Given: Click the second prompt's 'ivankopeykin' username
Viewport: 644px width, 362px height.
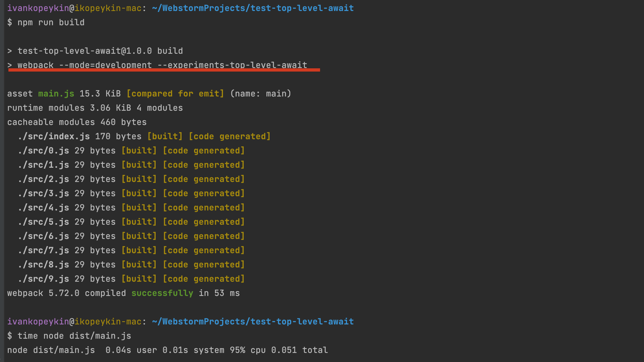Looking at the screenshot, I should 38,322.
